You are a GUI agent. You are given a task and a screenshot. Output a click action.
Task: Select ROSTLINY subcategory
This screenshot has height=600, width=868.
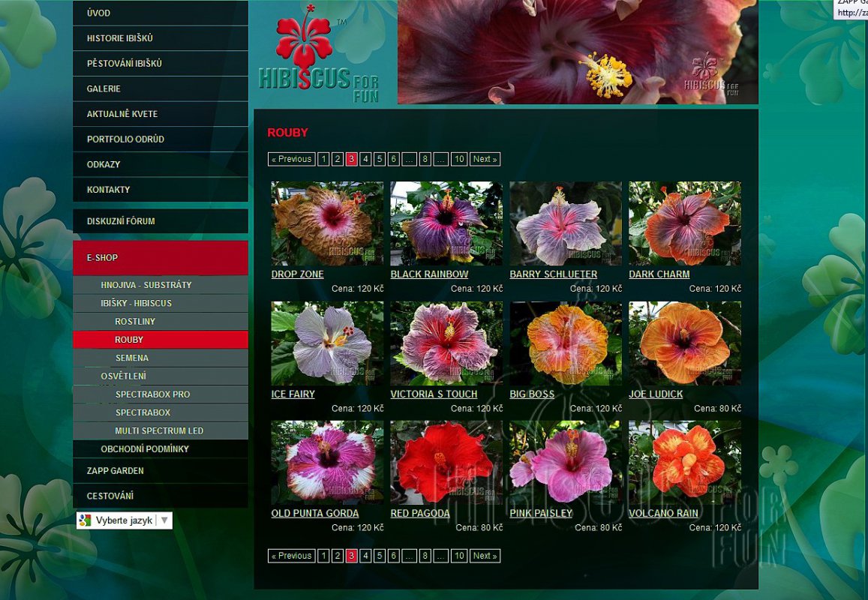point(161,322)
